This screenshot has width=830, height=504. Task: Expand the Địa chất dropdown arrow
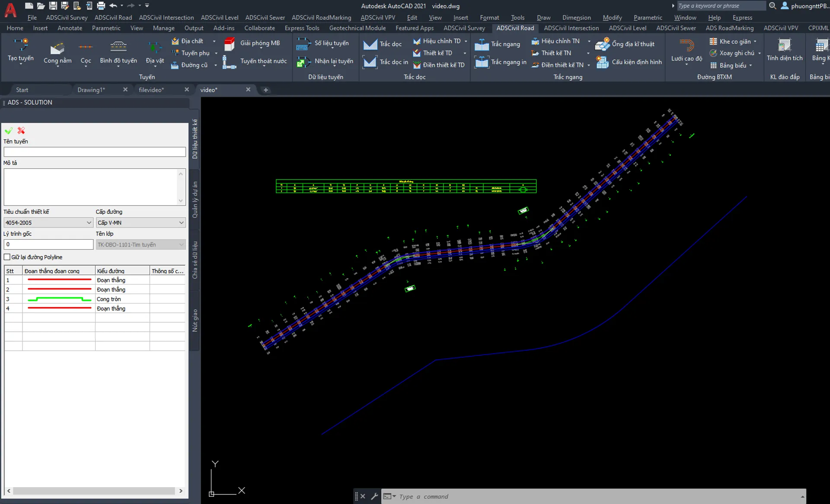click(x=214, y=41)
